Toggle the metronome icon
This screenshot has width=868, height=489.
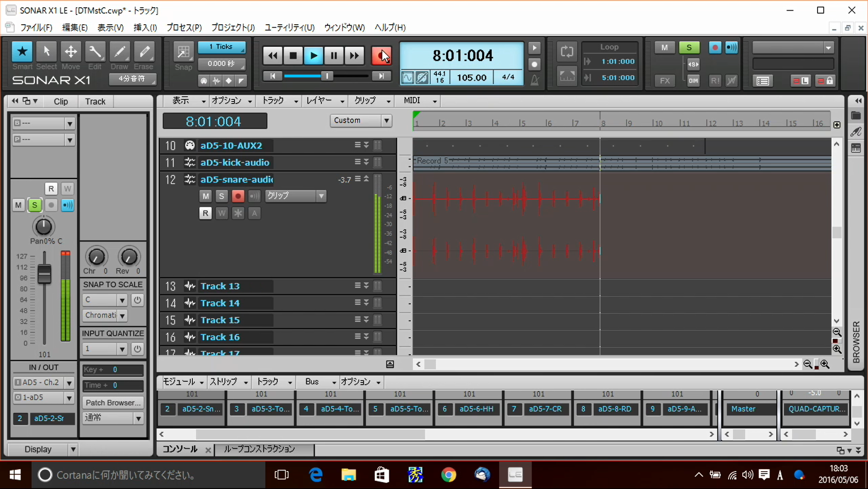[534, 80]
